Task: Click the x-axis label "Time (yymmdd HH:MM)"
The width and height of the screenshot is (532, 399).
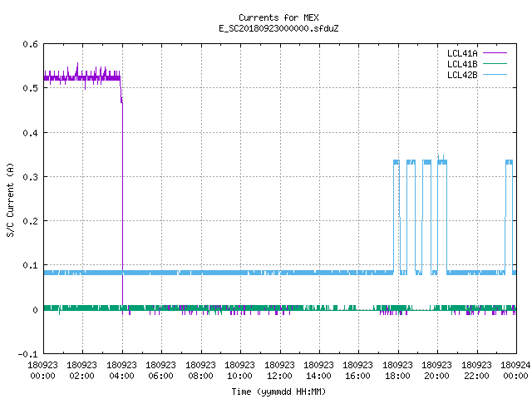Action: [278, 392]
